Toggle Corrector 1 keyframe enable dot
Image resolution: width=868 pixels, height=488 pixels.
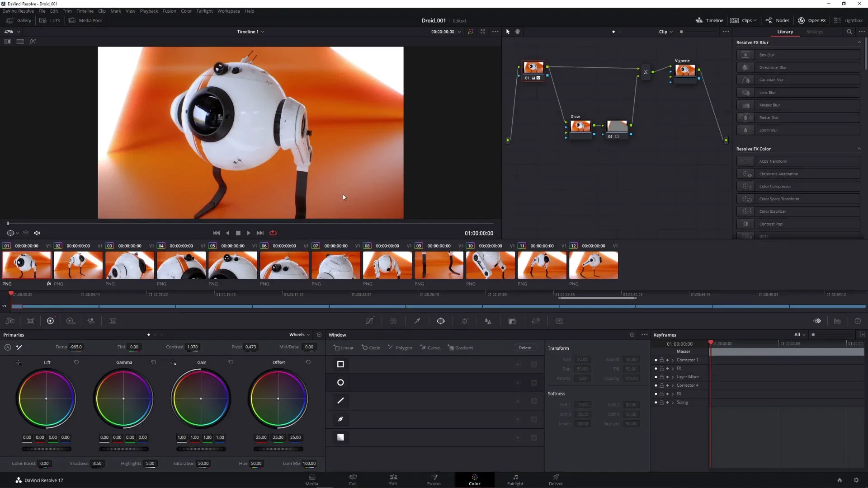click(x=656, y=360)
